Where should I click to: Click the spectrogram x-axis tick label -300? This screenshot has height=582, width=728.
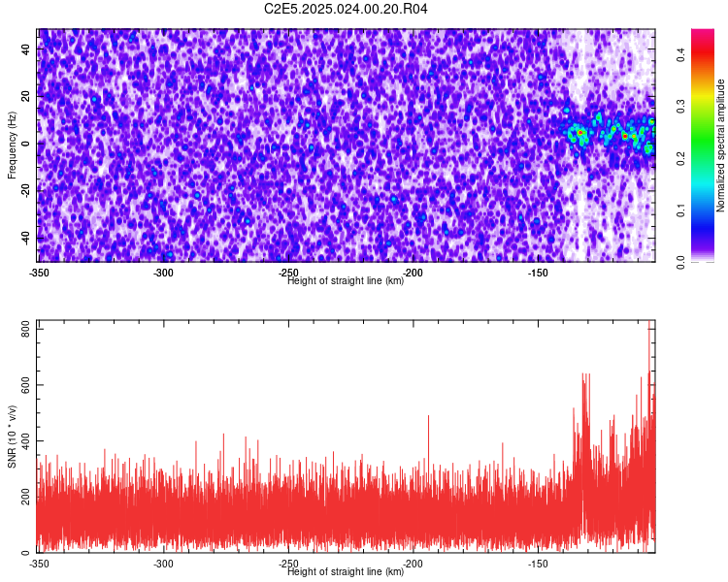tap(163, 273)
